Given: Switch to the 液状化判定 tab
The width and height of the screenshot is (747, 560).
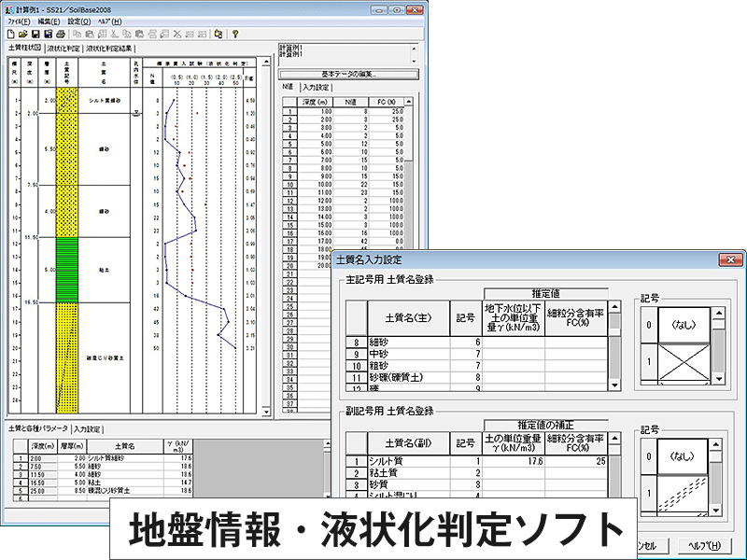Looking at the screenshot, I should [63, 48].
